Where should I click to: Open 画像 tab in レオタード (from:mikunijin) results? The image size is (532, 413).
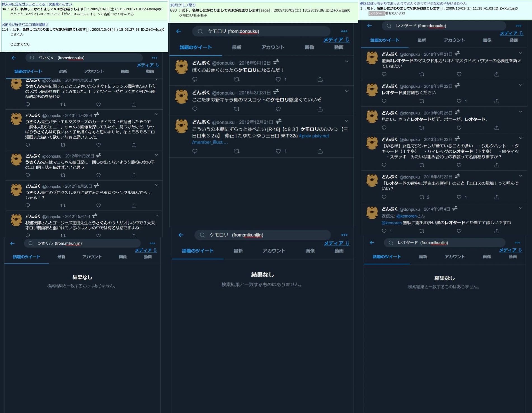pos(487,257)
